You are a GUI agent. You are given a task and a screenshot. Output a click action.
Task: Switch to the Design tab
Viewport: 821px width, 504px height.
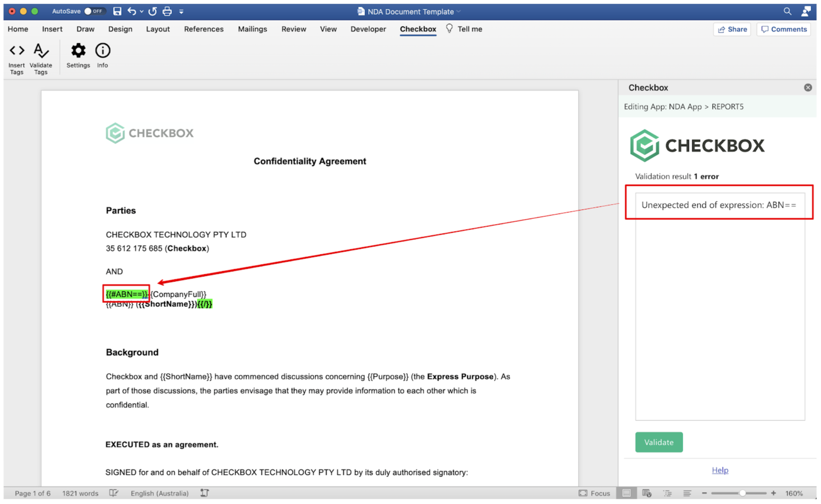pos(120,29)
